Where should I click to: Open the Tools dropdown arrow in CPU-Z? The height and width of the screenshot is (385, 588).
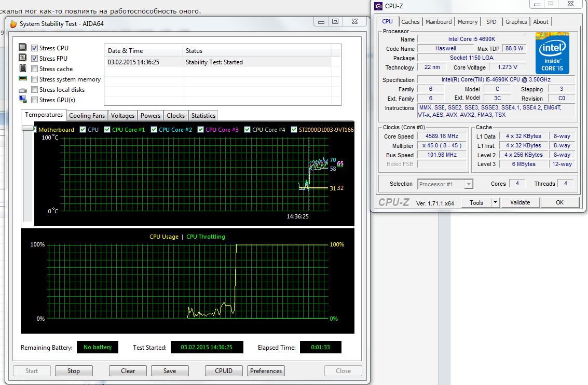(496, 202)
